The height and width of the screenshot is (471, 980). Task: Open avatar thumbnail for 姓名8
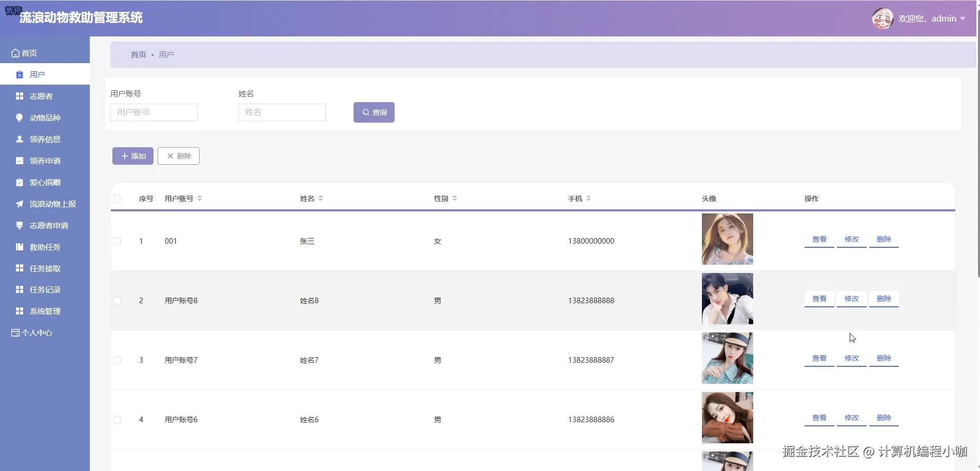click(728, 299)
